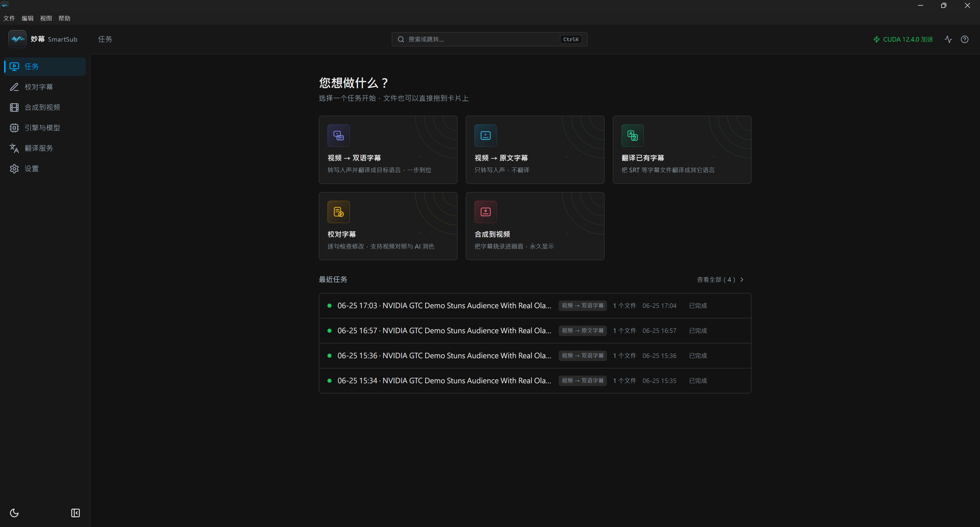Click the 双语字幕 tag in 17:03 row
This screenshot has height=527, width=980.
582,306
